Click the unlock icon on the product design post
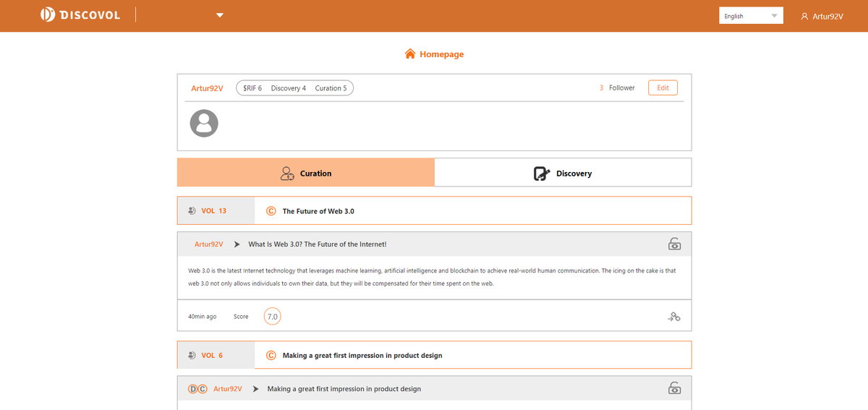The width and height of the screenshot is (868, 410). [x=674, y=388]
